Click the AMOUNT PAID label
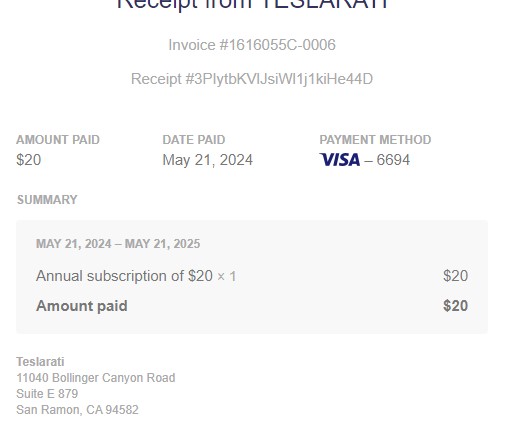This screenshot has width=509, height=422. tap(58, 140)
